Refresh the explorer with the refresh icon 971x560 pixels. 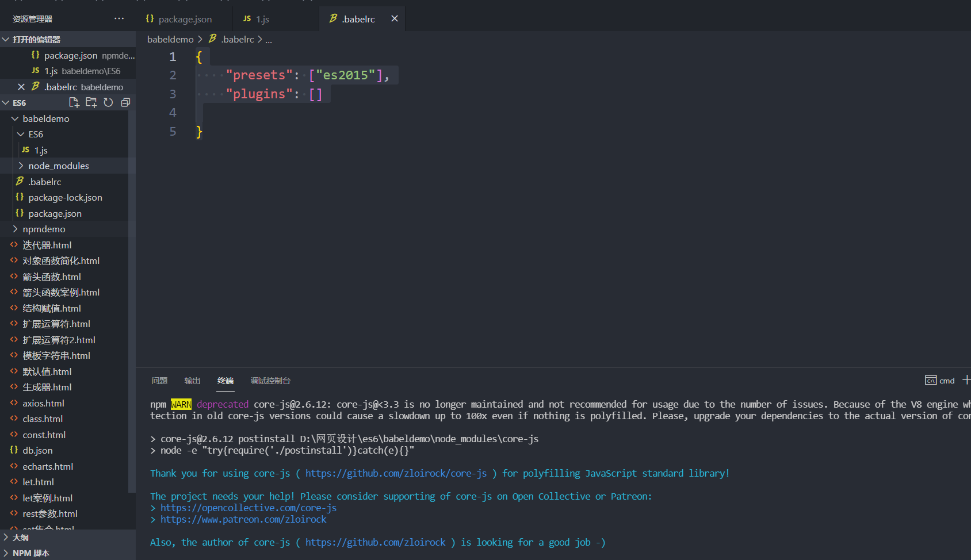108,102
